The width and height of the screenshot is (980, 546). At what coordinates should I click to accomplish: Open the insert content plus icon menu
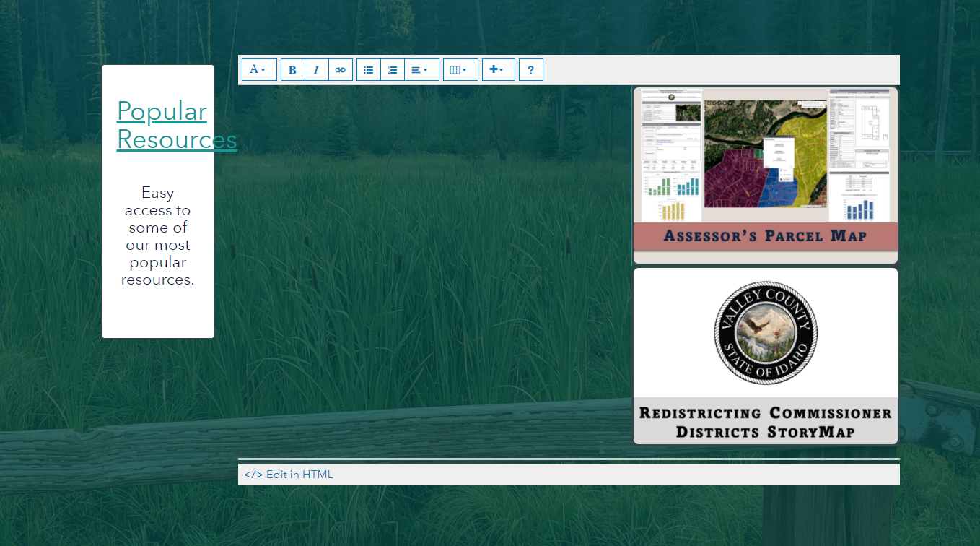click(x=495, y=69)
